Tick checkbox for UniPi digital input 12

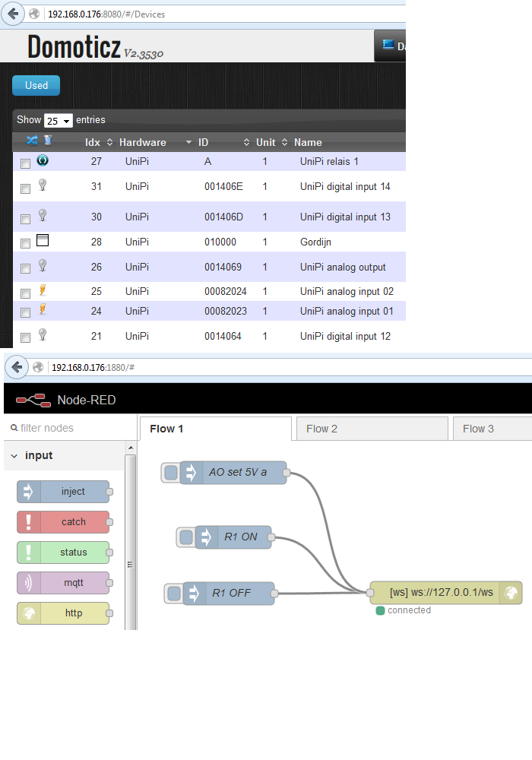pos(26,337)
